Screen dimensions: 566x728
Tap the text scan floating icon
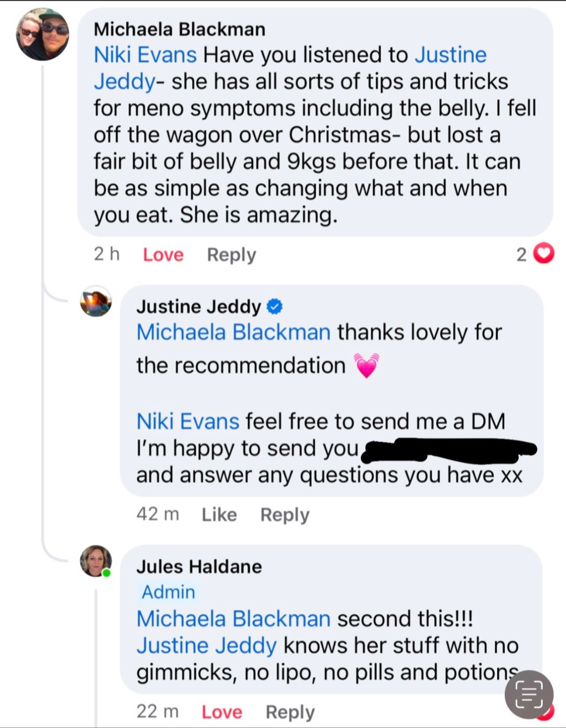[529, 695]
